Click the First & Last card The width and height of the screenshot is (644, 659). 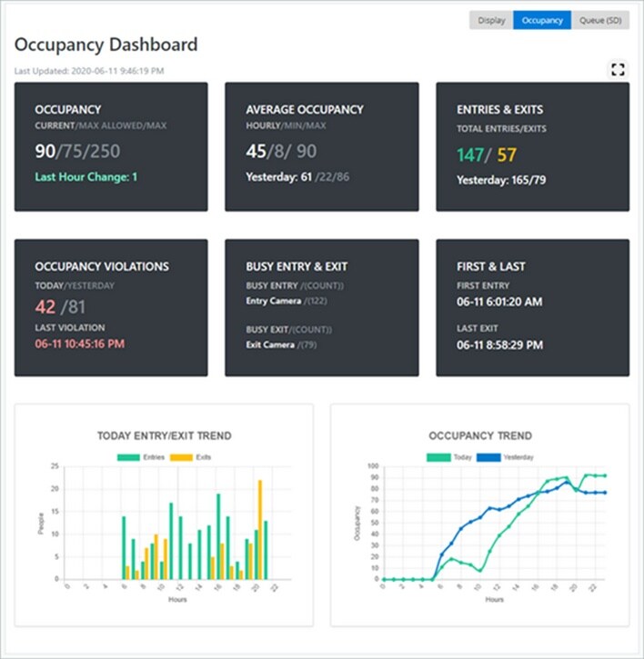coord(532,307)
